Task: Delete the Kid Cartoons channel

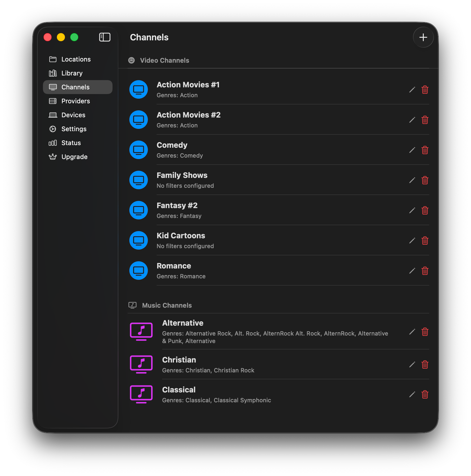Action: 425,241
